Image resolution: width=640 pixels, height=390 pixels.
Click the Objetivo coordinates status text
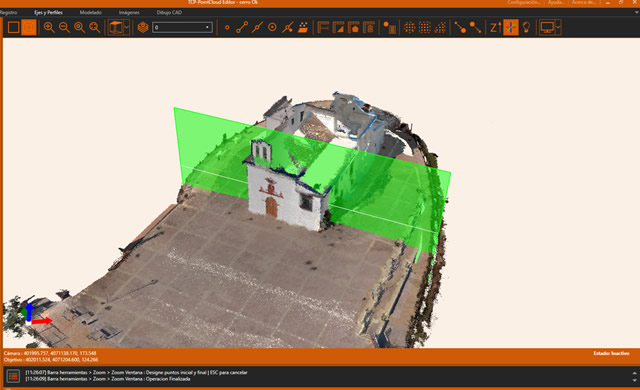point(51,360)
